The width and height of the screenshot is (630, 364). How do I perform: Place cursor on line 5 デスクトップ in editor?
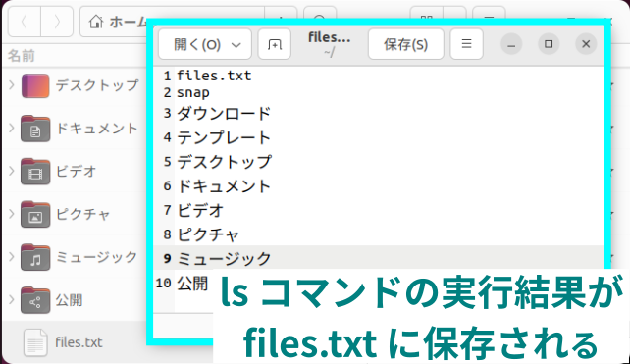[x=224, y=162]
